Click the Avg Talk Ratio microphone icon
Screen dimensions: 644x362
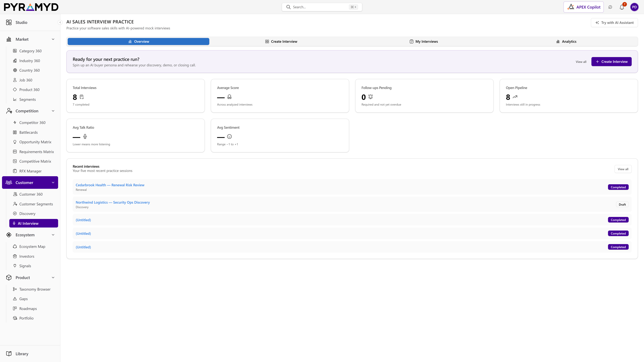tap(85, 136)
